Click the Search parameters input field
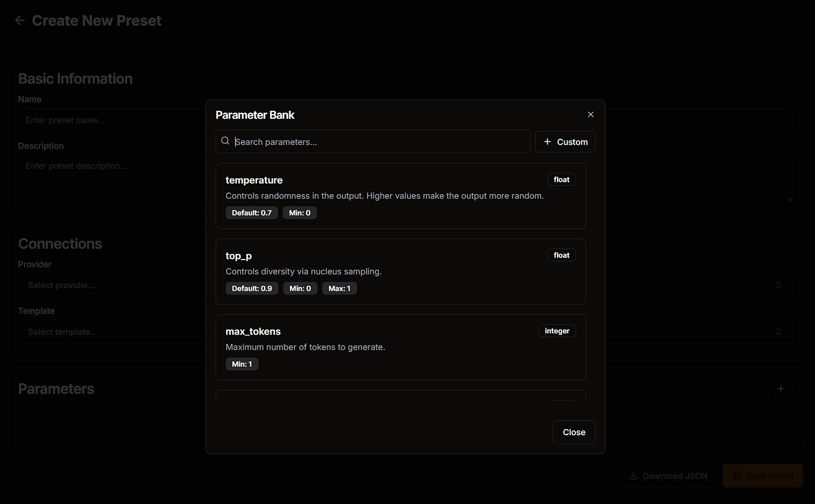815x504 pixels. pos(373,142)
